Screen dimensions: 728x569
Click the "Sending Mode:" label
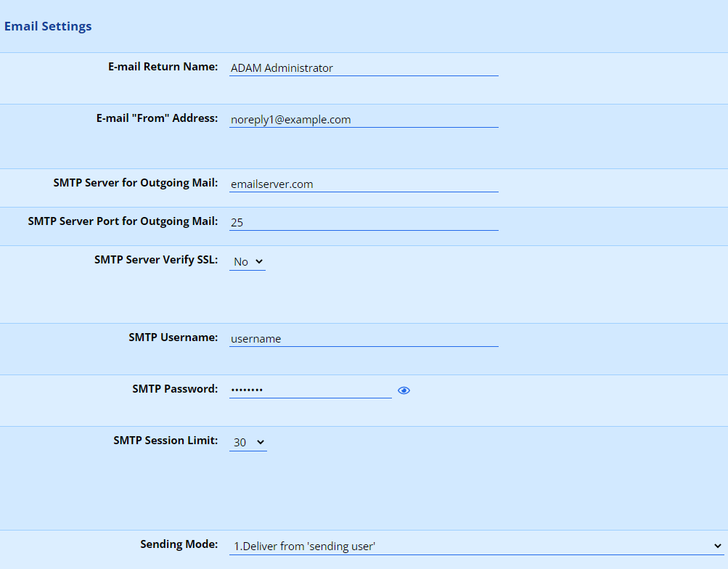pos(179,544)
